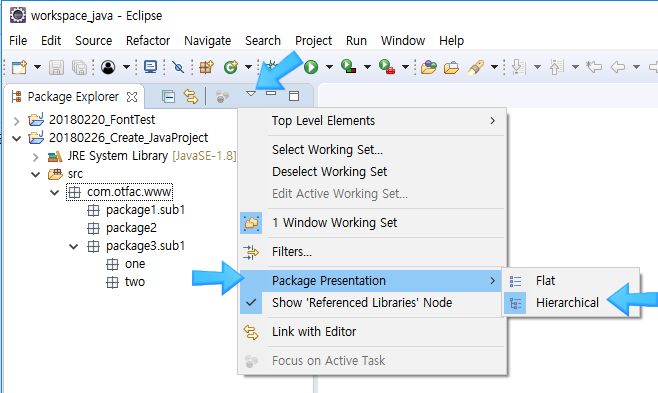Click the Search flashlight toolbar icon
This screenshot has height=393, width=658.
coord(476,67)
